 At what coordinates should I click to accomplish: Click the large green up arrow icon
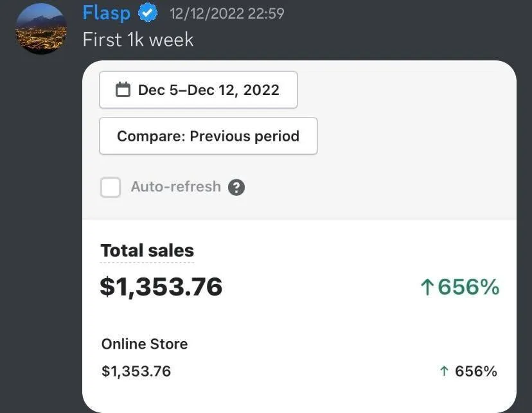pyautogui.click(x=427, y=287)
